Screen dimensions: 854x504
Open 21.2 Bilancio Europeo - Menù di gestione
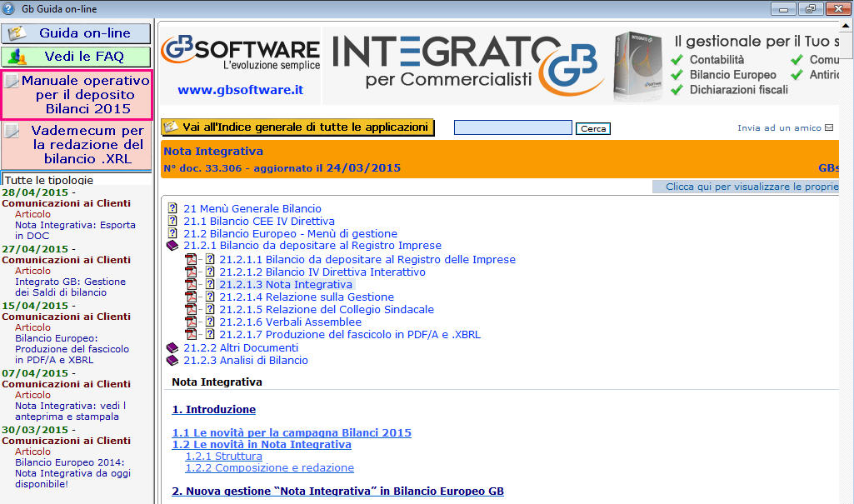coord(290,233)
